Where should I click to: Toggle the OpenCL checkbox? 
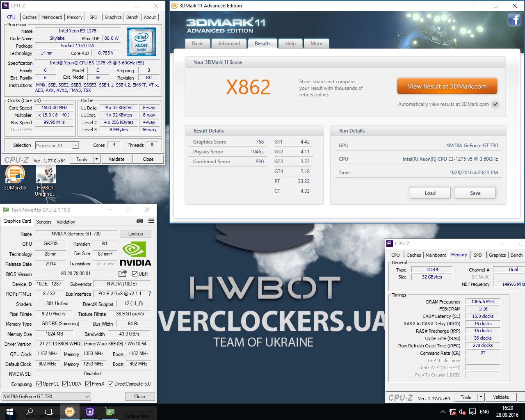pos(39,384)
